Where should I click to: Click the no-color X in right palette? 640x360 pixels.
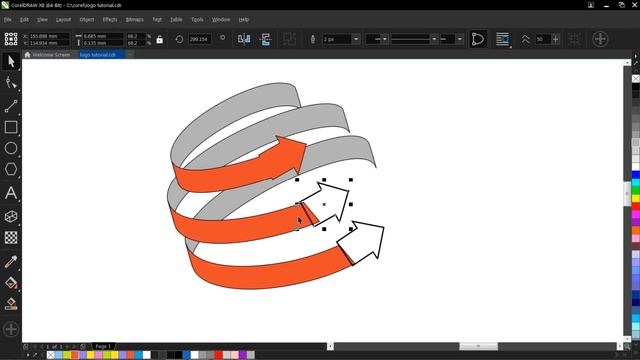coord(636,78)
